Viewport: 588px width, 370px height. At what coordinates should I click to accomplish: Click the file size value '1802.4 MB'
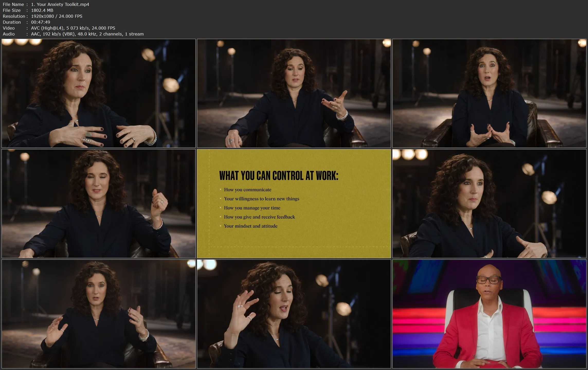click(42, 10)
